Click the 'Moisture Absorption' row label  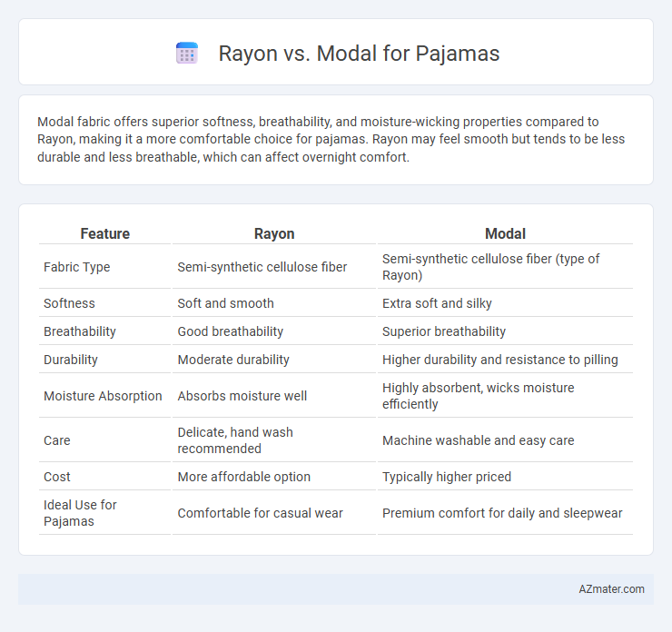coord(103,396)
